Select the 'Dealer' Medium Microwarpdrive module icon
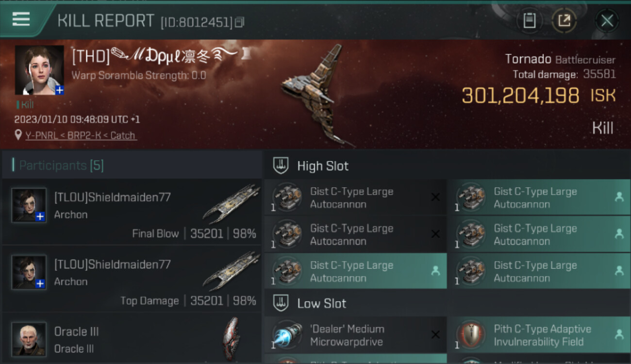The width and height of the screenshot is (631, 364). click(x=287, y=335)
